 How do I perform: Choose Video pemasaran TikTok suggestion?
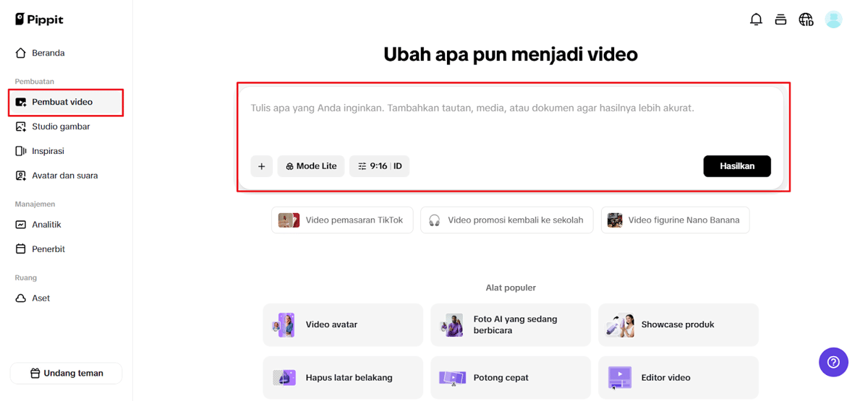point(342,220)
